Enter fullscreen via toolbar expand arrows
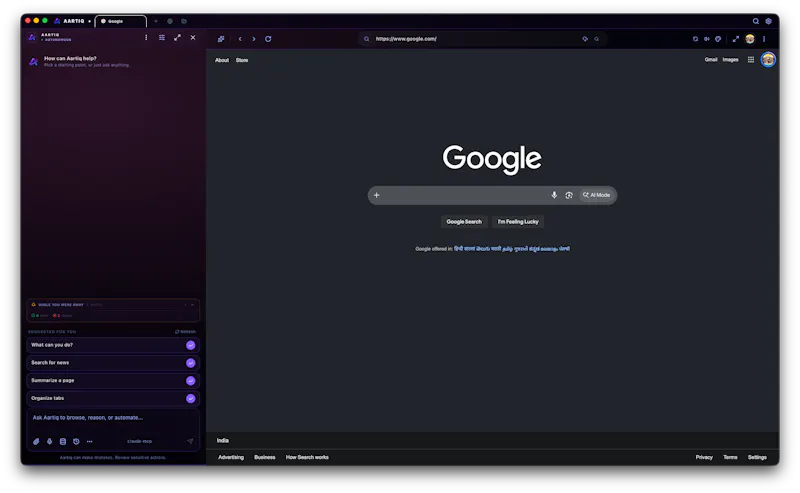This screenshot has width=800, height=493. point(736,39)
